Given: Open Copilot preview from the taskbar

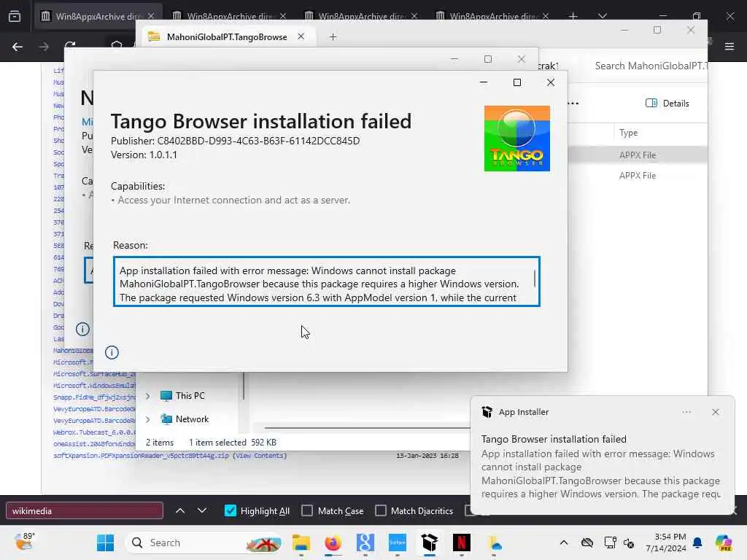Looking at the screenshot, I should click(x=723, y=542).
